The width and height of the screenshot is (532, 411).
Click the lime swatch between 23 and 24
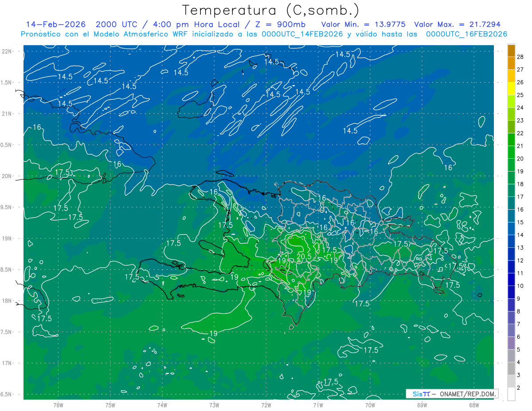[x=511, y=114]
